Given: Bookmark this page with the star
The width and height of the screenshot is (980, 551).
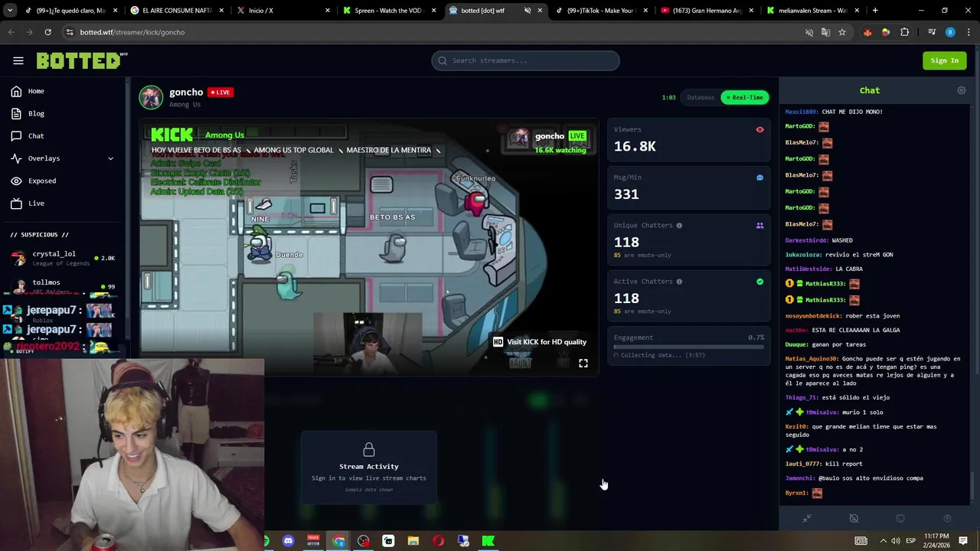Looking at the screenshot, I should [842, 32].
